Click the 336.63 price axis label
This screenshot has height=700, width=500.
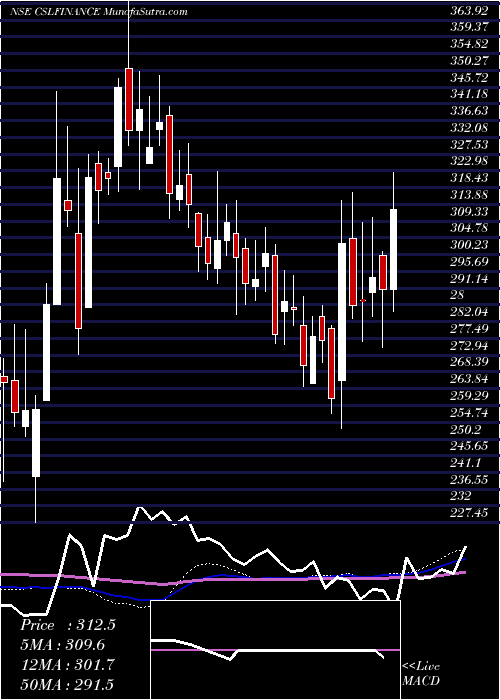point(468,111)
